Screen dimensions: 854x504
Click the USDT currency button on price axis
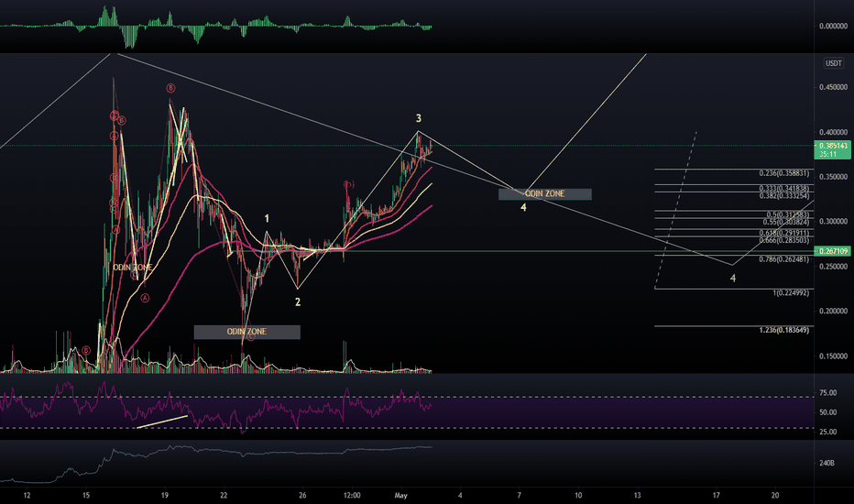pos(833,63)
